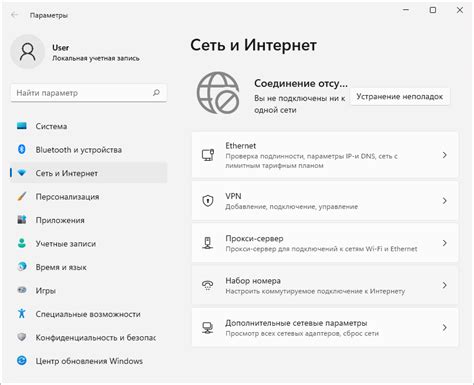This screenshot has height=385, width=474.
Task: Minimize the Параметры window
Action: point(406,10)
